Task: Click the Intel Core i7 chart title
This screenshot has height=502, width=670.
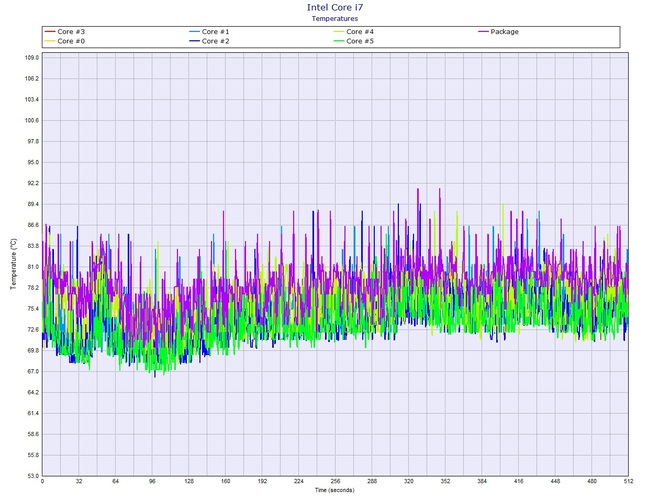Action: click(335, 7)
